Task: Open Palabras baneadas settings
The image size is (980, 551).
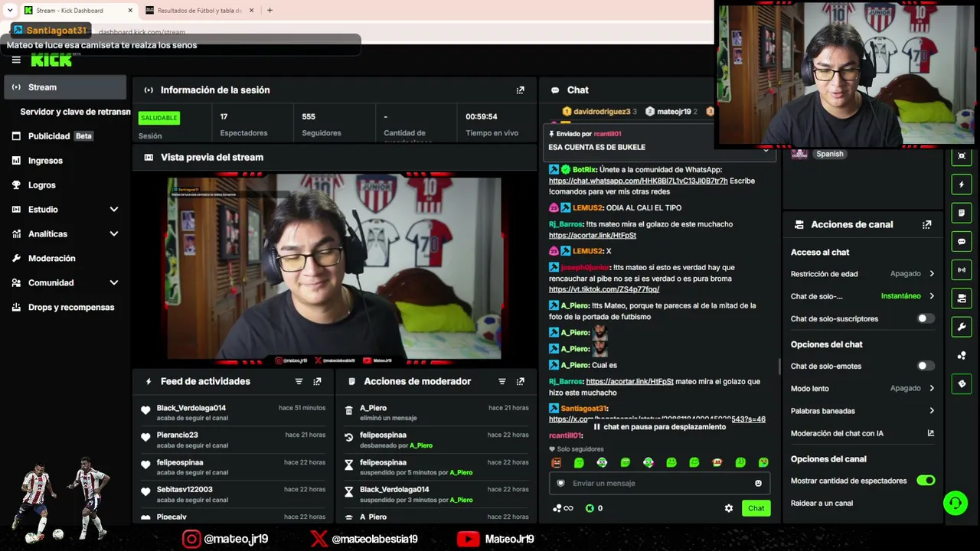Action: (863, 411)
